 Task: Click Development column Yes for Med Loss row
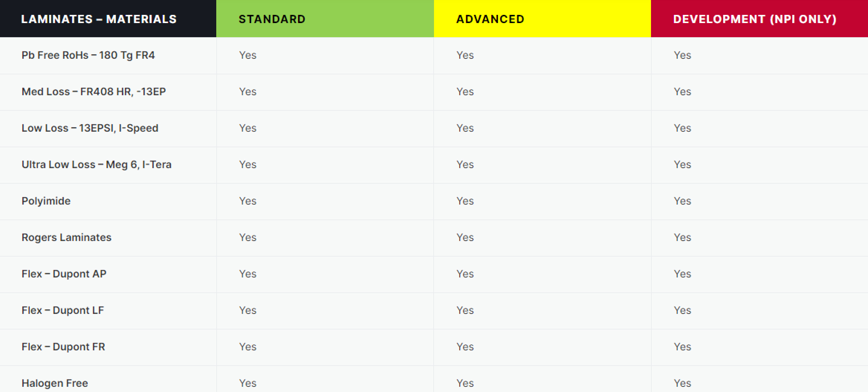pyautogui.click(x=682, y=91)
